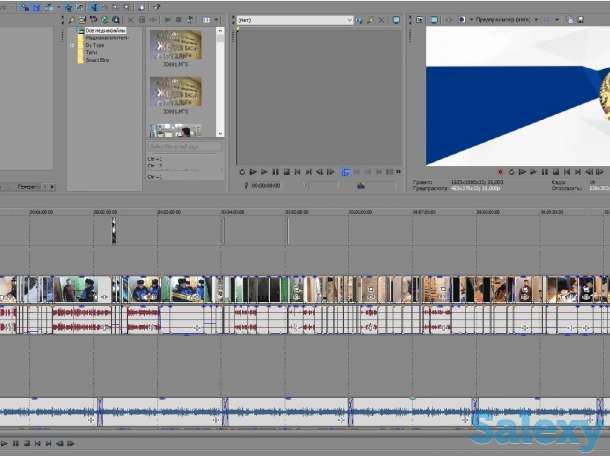Select the highlighted All Media tree folder

(x=105, y=30)
